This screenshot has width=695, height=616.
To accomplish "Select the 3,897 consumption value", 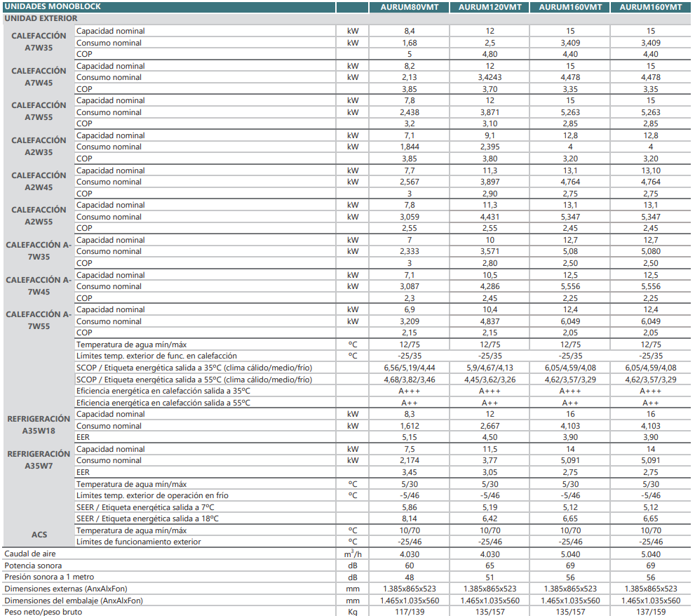I will [x=490, y=182].
